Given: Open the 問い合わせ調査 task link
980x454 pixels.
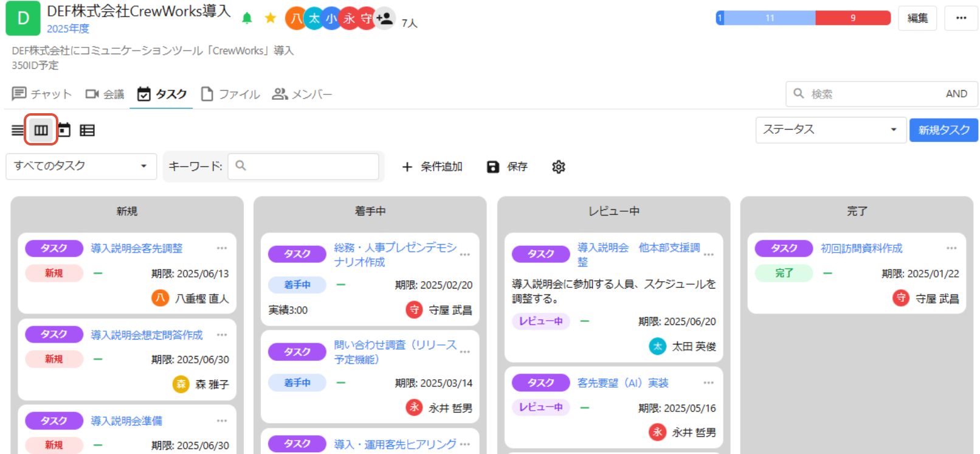Looking at the screenshot, I should (x=395, y=352).
